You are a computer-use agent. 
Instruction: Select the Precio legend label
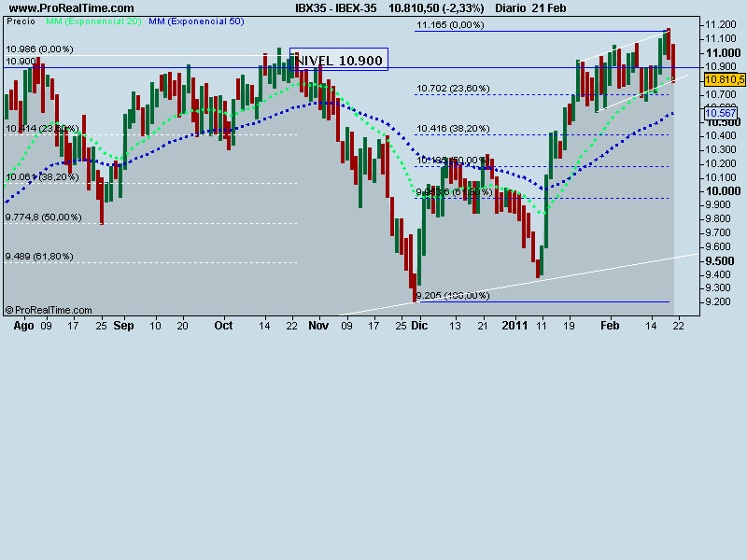click(x=21, y=21)
